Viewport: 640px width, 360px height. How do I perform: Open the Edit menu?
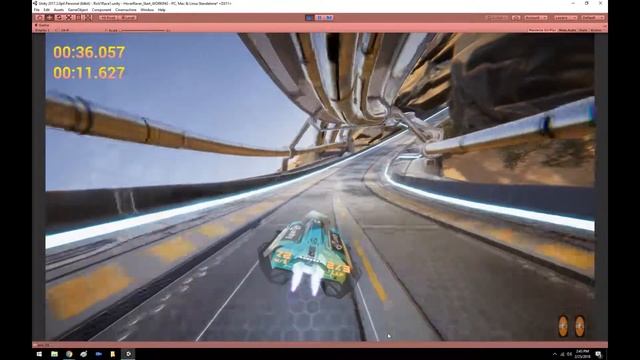[x=47, y=10]
